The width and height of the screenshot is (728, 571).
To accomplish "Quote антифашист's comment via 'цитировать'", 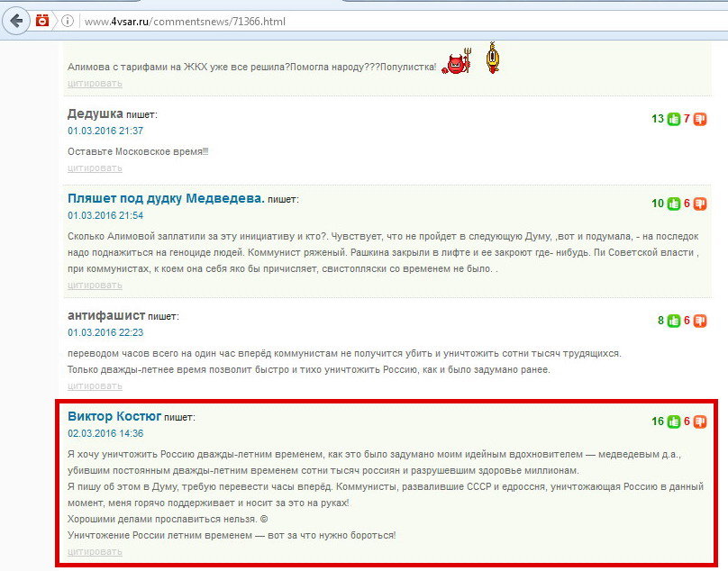I will [x=95, y=385].
